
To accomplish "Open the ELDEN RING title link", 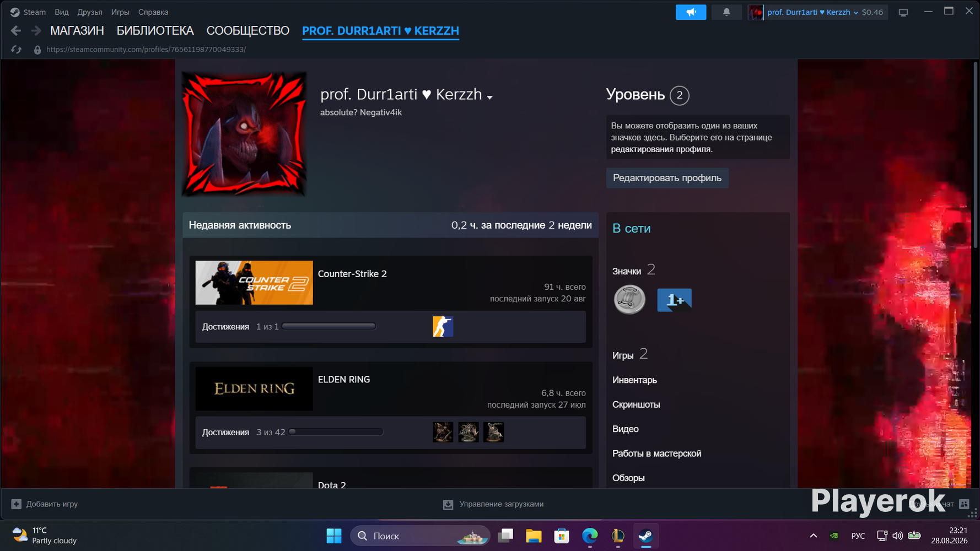I will point(344,380).
